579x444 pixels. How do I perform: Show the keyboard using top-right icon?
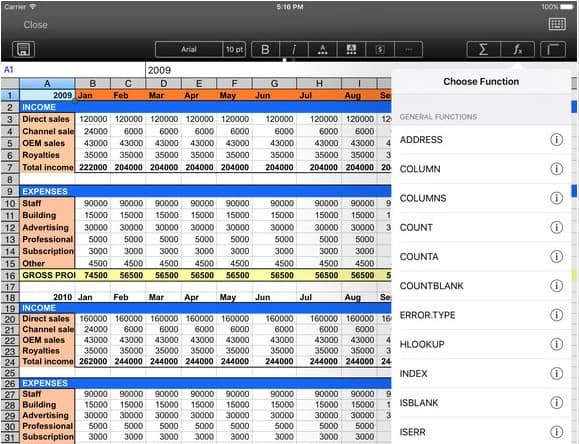pos(557,24)
